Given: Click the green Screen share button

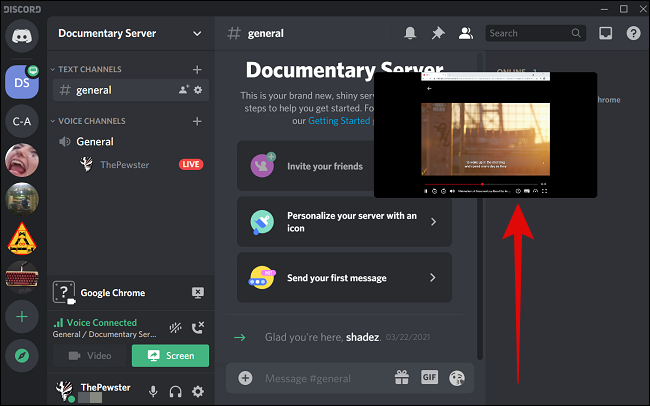Looking at the screenshot, I should coord(170,356).
